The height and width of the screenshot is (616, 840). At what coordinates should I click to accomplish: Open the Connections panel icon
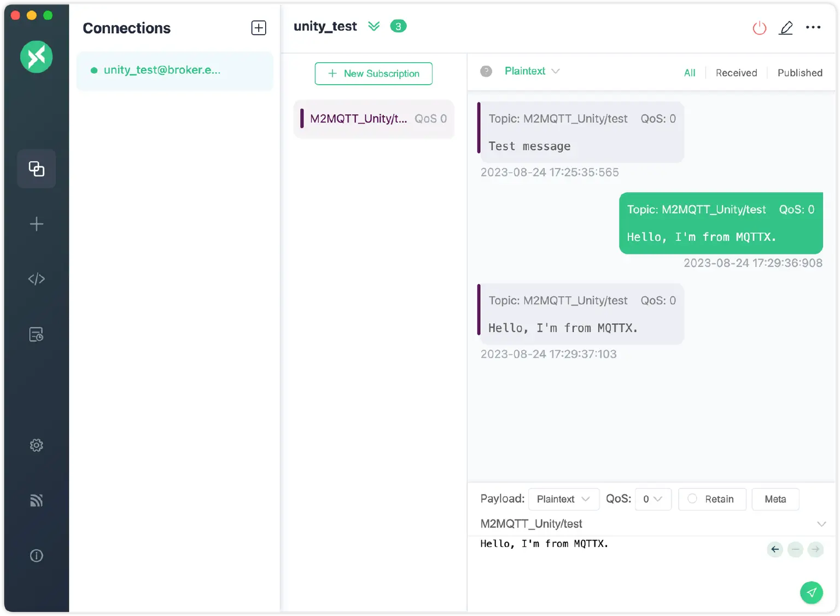pyautogui.click(x=36, y=168)
